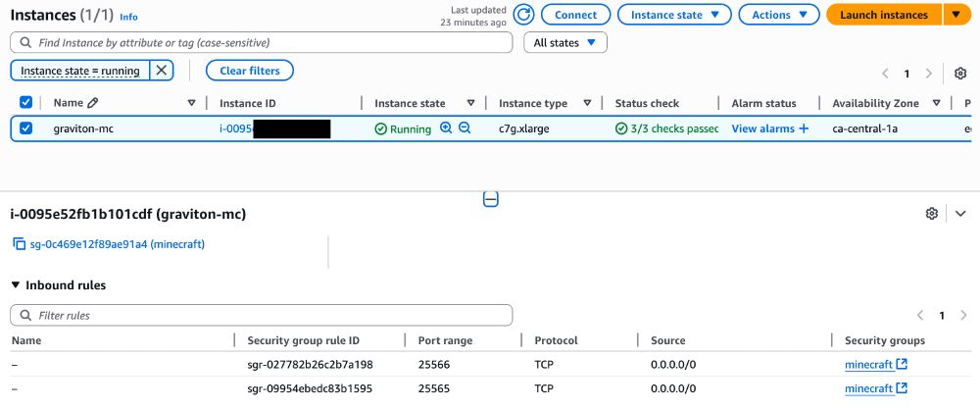The width and height of the screenshot is (980, 409).
Task: Click heading i-0095e52fb1b101cdf (graviton-mc)
Action: (128, 214)
